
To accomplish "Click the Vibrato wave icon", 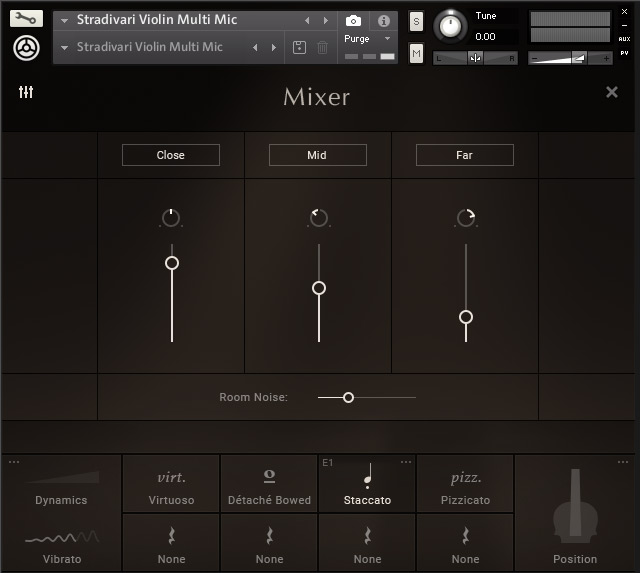I will [62, 537].
